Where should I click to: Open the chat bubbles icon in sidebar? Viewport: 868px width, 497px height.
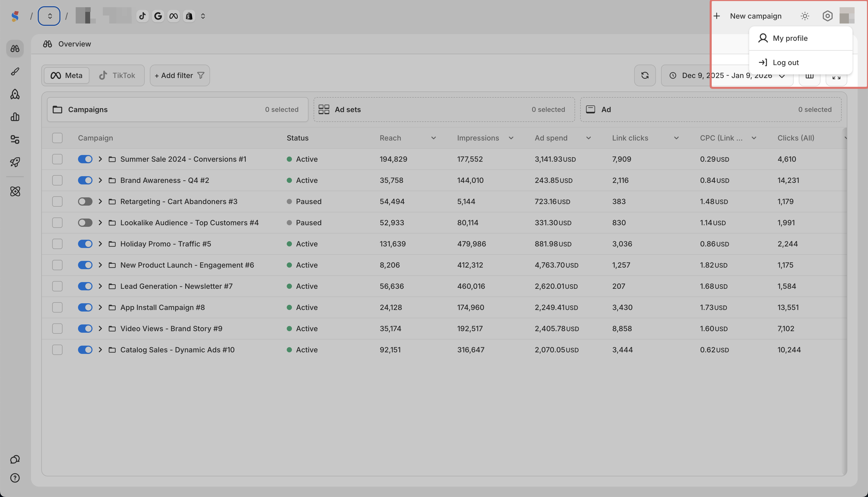15,460
